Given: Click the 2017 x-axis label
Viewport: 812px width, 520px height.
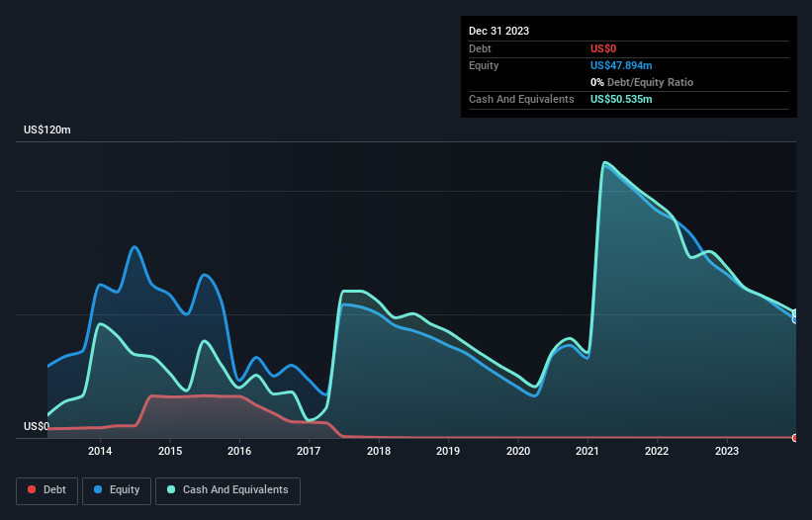Looking at the screenshot, I should pyautogui.click(x=309, y=451).
